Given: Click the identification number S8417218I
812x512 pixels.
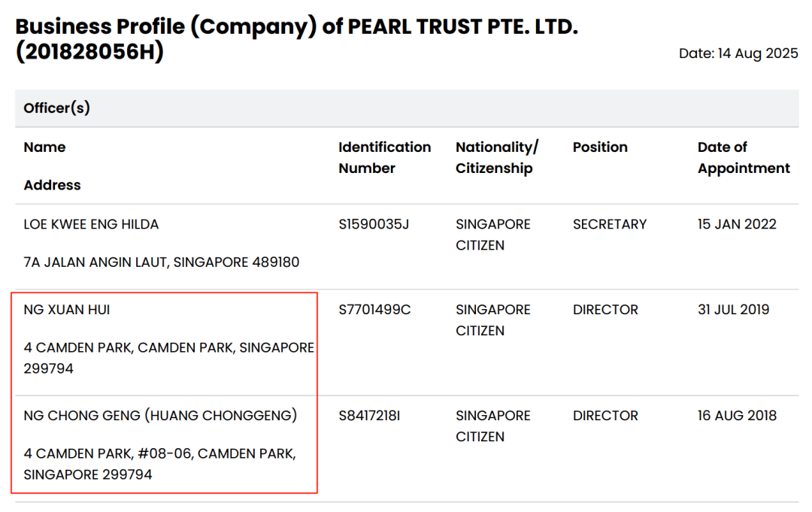Looking at the screenshot, I should (x=369, y=416).
